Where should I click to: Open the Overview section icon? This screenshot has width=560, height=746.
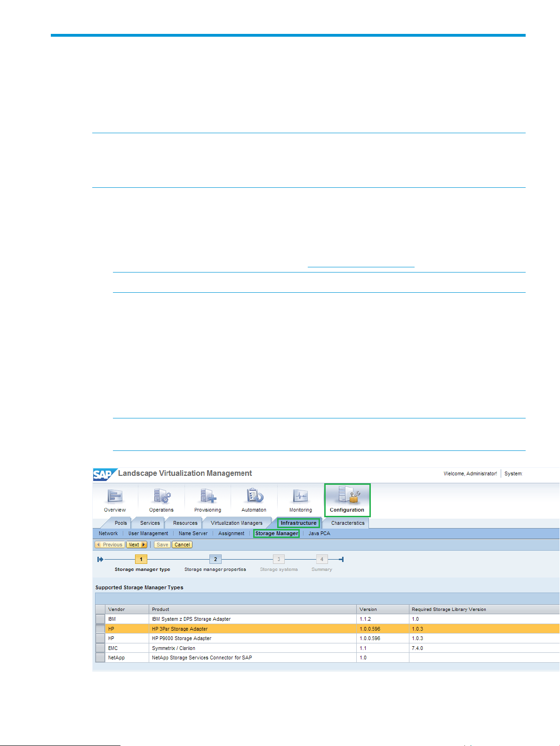[x=115, y=500]
